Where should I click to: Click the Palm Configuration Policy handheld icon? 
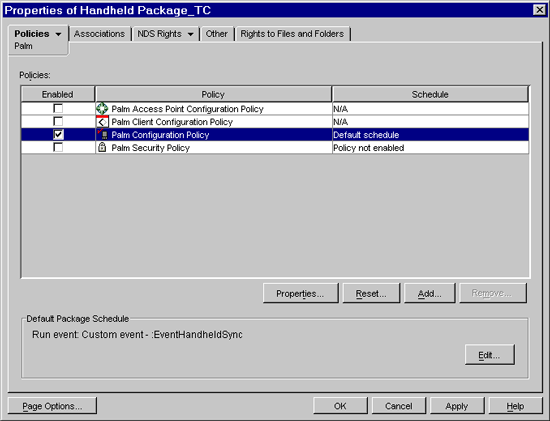point(103,134)
